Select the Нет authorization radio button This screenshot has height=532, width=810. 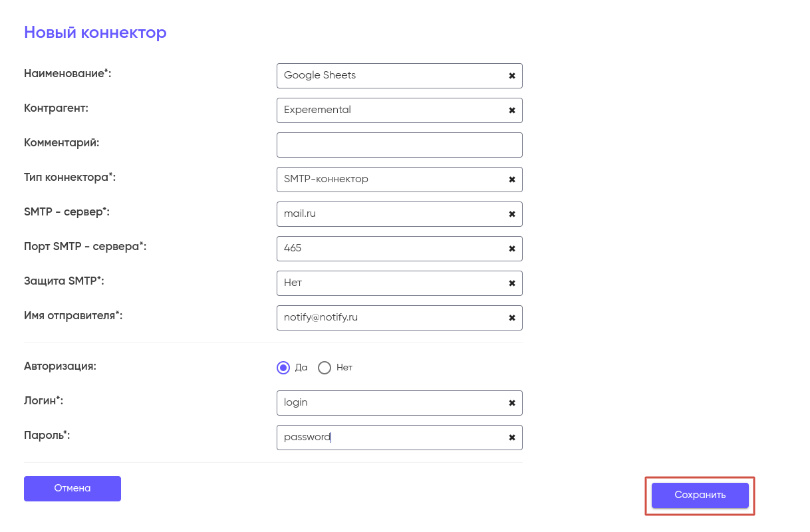point(325,368)
